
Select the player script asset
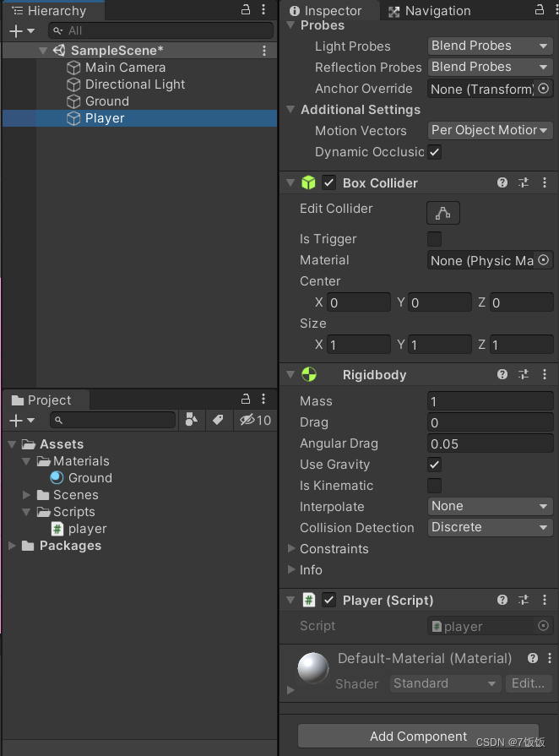click(x=87, y=529)
